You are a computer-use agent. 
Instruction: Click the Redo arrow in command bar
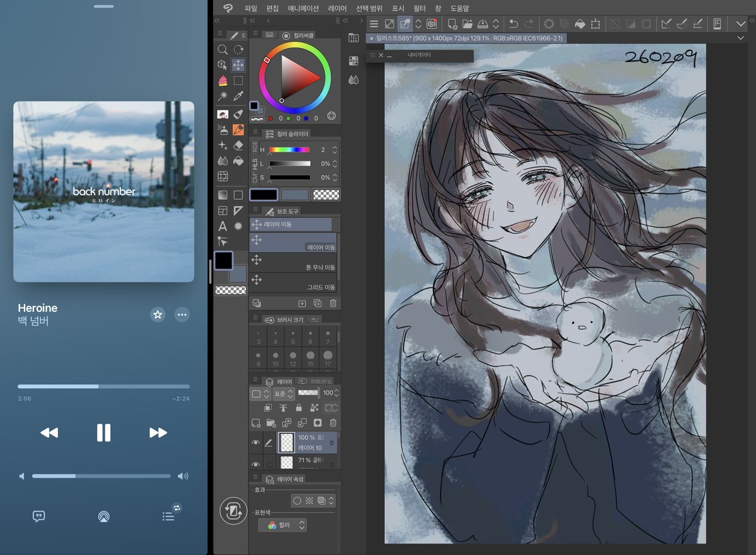pyautogui.click(x=529, y=24)
